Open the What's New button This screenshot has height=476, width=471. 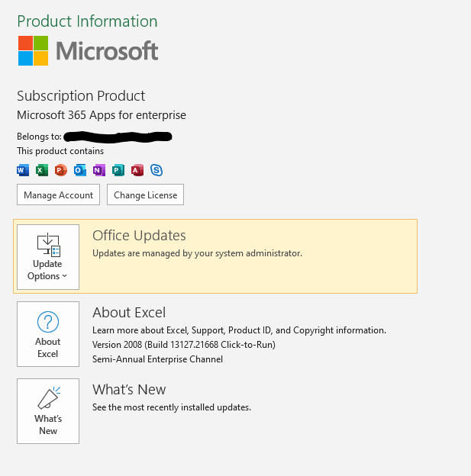(48, 411)
